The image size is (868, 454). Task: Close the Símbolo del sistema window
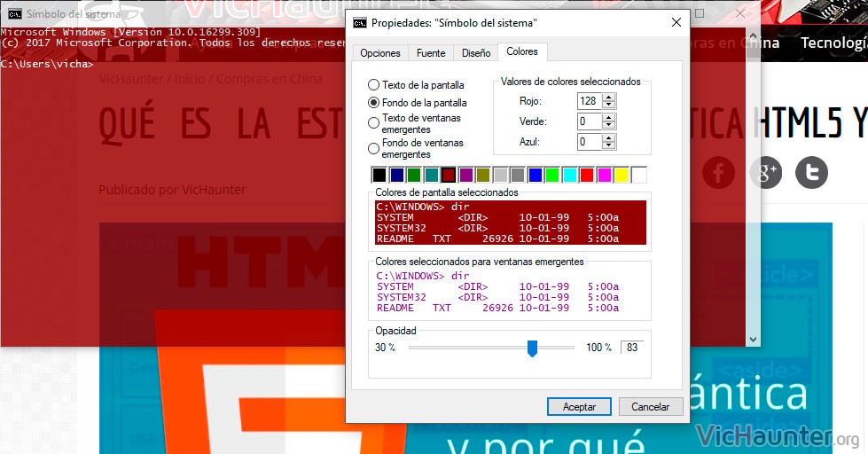click(x=739, y=13)
